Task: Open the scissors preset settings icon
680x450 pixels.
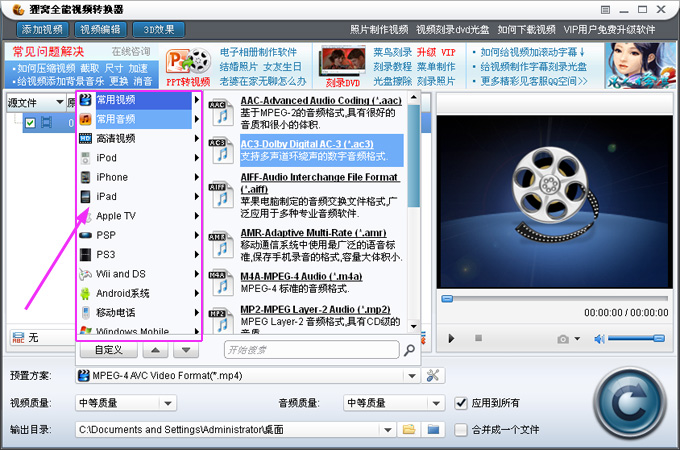Action: coord(433,375)
